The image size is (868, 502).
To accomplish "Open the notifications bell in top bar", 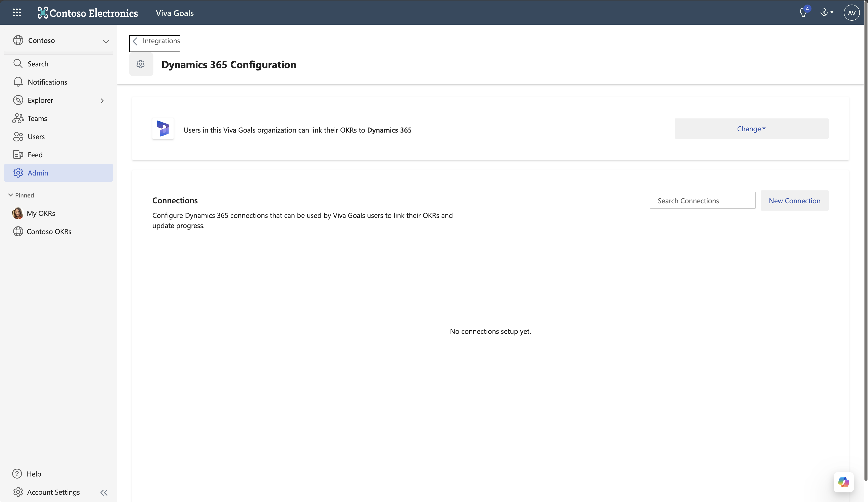I will click(803, 12).
